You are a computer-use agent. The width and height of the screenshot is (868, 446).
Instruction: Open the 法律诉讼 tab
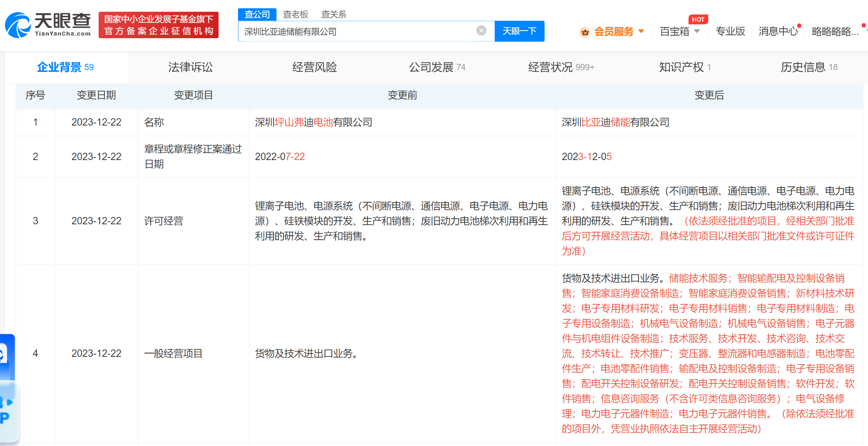[190, 67]
